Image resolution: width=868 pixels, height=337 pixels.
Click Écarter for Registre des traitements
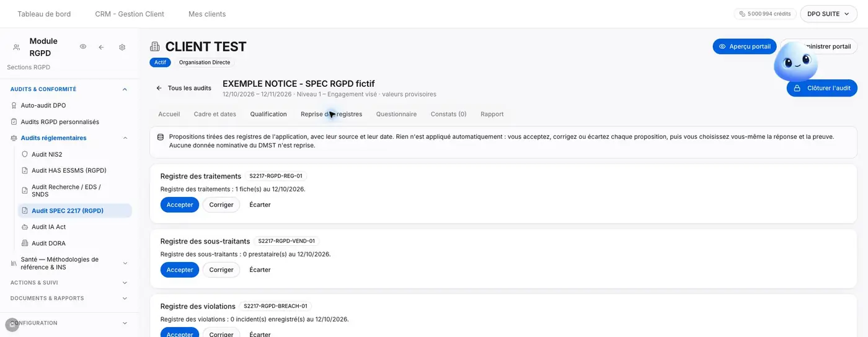pos(260,204)
